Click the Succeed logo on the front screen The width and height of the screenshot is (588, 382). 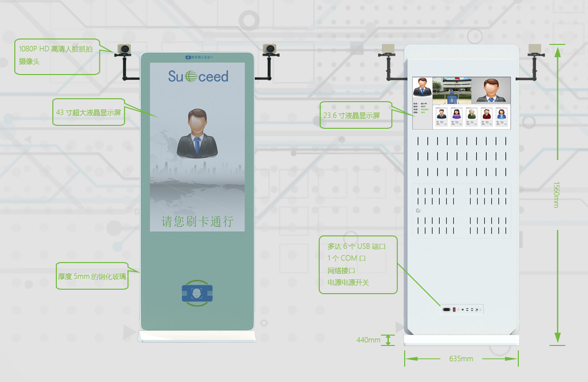198,76
